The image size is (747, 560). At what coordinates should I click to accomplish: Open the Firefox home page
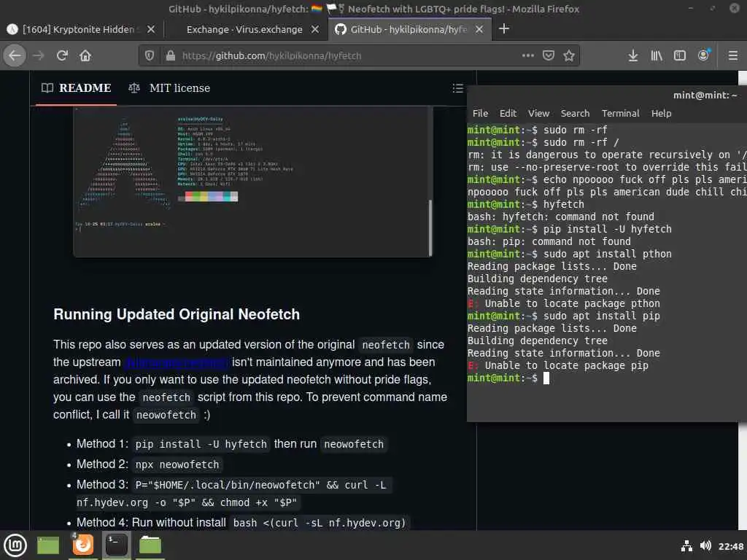click(x=85, y=55)
